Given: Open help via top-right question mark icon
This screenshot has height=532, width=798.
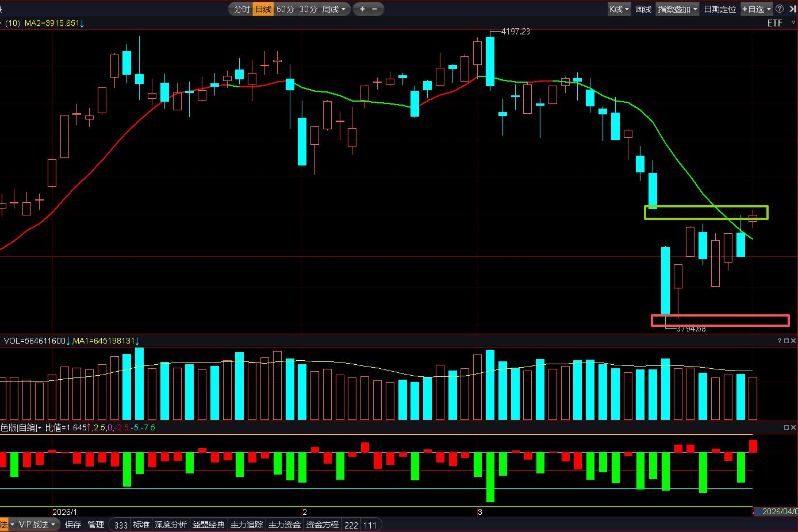Looking at the screenshot, I should [x=780, y=9].
